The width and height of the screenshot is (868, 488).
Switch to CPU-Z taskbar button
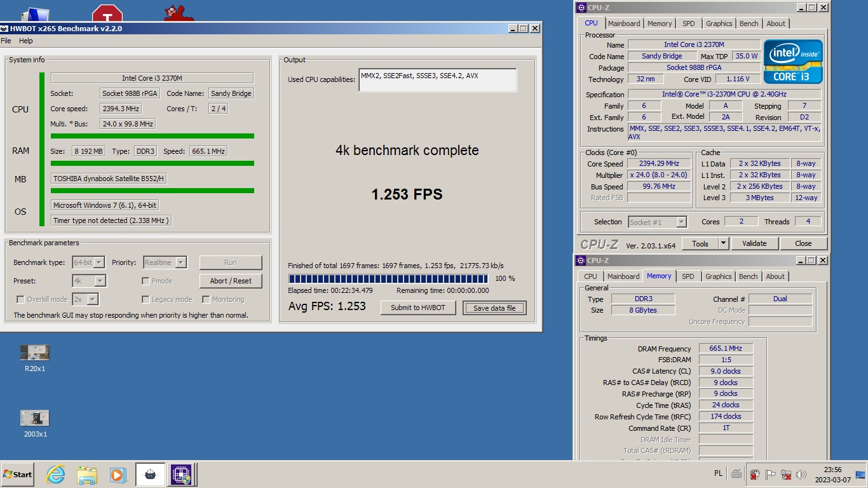pyautogui.click(x=180, y=474)
